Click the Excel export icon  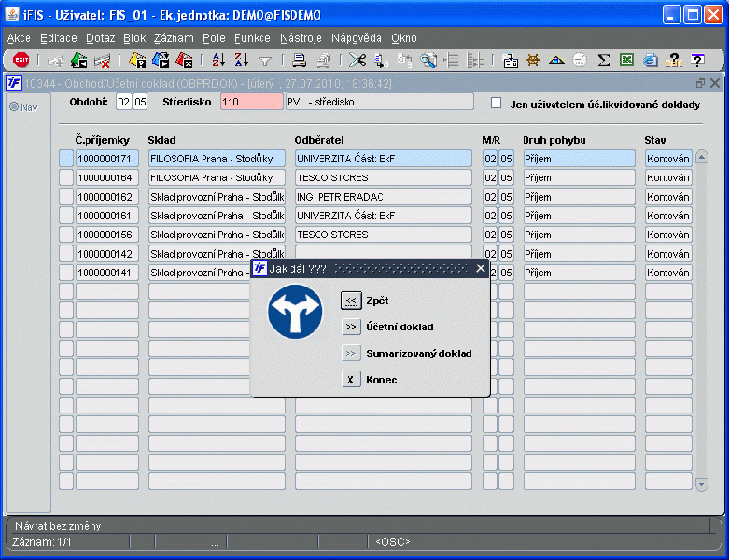(x=627, y=61)
